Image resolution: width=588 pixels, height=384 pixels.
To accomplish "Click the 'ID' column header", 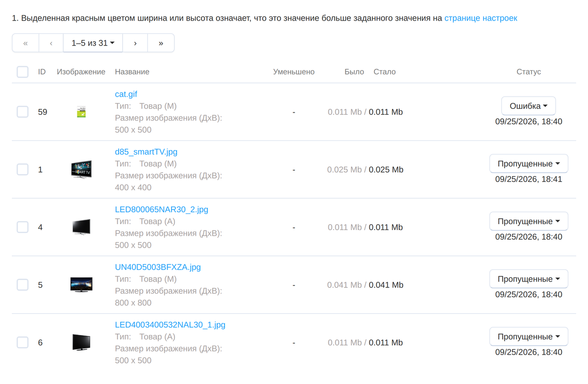I will tap(42, 72).
